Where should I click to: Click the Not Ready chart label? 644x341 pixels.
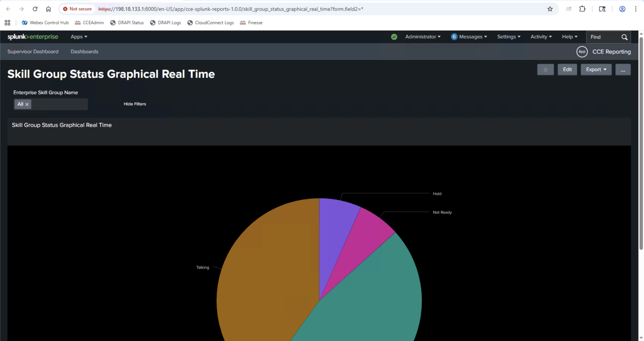(442, 212)
